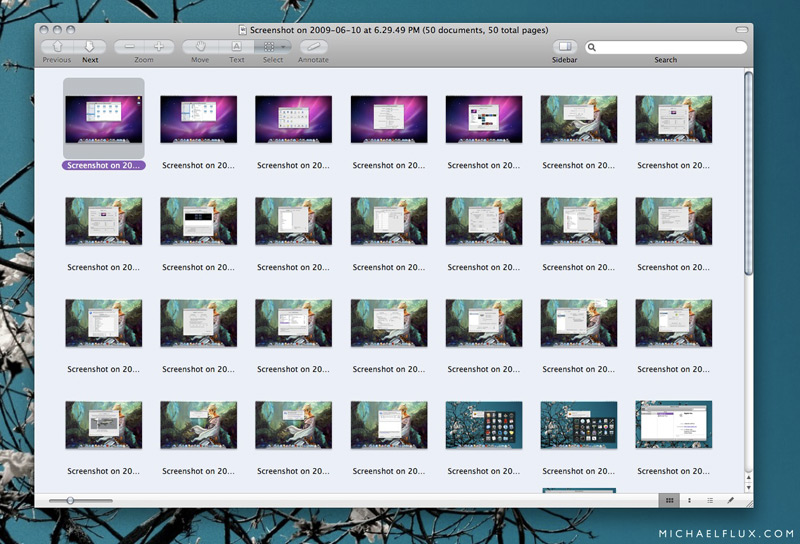Click the scrollbar up arrow
The image size is (800, 544).
(748, 478)
